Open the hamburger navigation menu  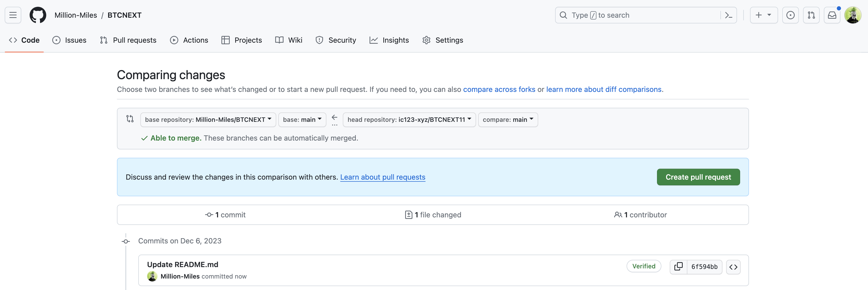pos(13,15)
